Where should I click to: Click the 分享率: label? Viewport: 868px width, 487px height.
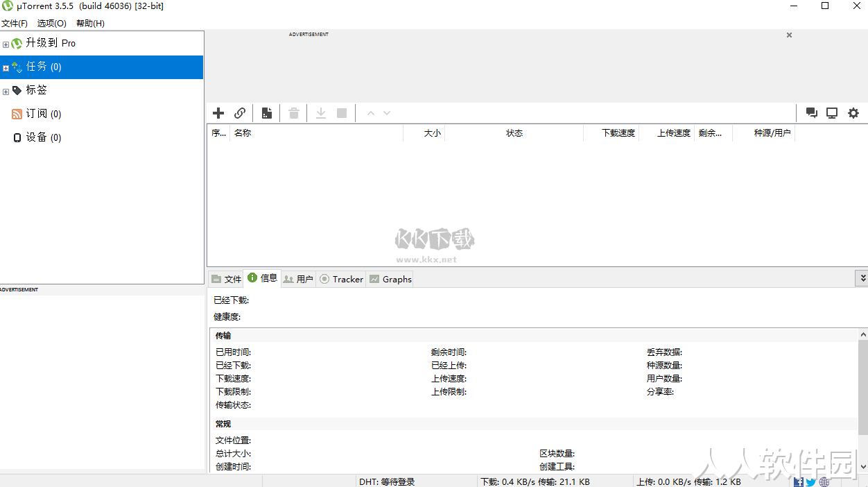pyautogui.click(x=660, y=392)
